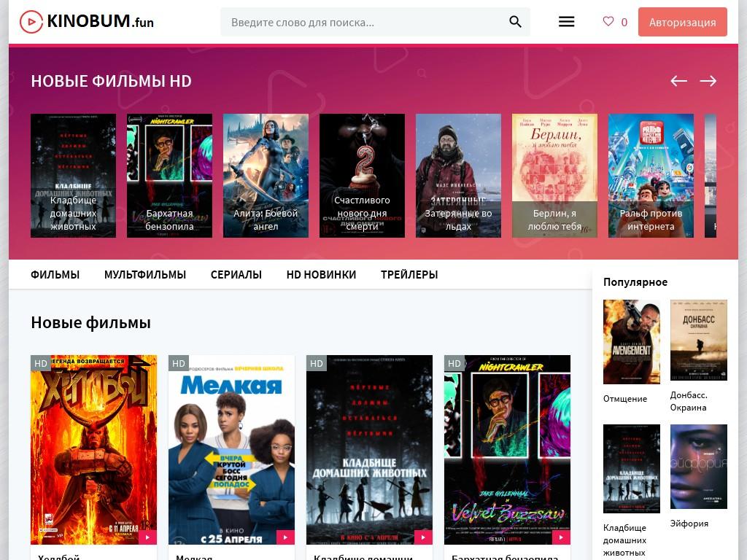Click HD badge on Хеллбой poster
This screenshot has height=560, width=747.
tap(41, 363)
